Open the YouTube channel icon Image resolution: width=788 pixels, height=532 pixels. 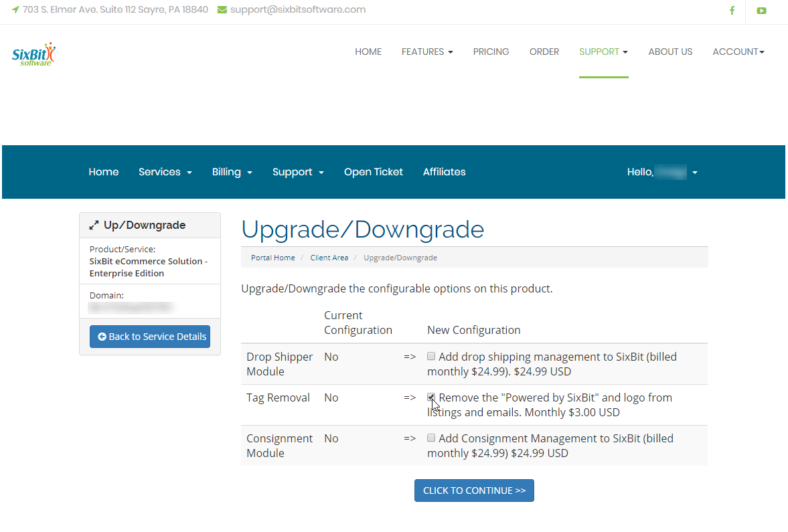pyautogui.click(x=761, y=11)
